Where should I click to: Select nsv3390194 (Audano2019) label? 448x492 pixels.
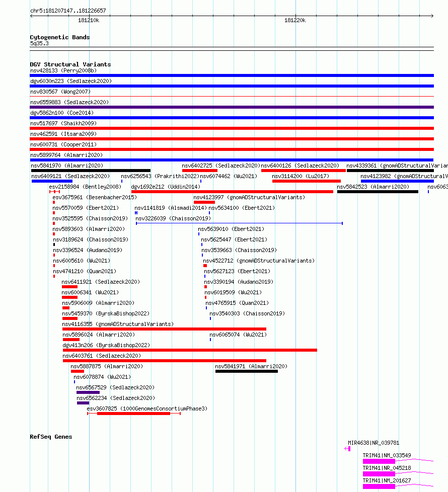(x=239, y=282)
